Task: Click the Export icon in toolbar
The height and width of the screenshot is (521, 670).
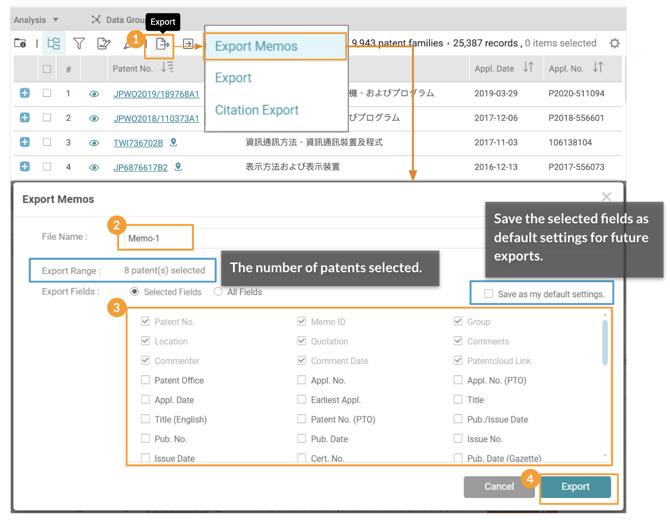Action: pyautogui.click(x=162, y=44)
